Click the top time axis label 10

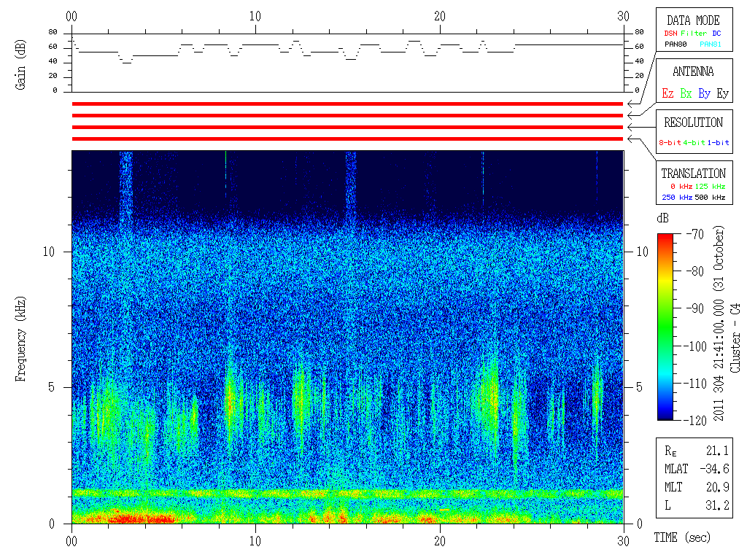tap(255, 17)
